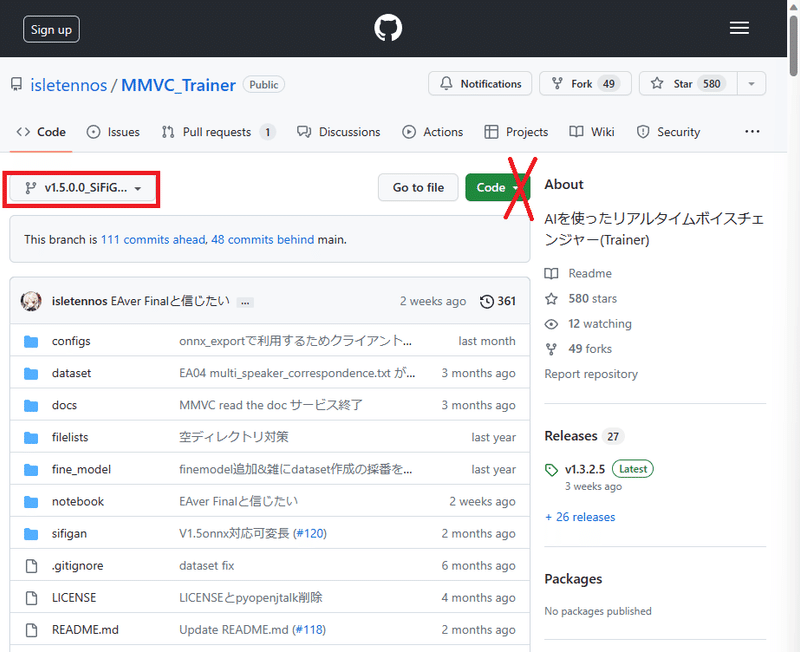Open the isletennos owner profile link
The width and height of the screenshot is (800, 652).
(x=68, y=85)
